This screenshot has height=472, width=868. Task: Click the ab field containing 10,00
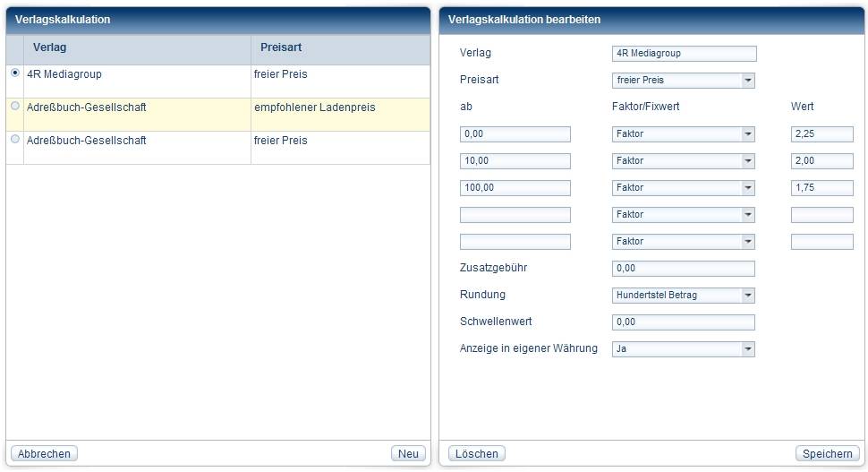tap(515, 161)
